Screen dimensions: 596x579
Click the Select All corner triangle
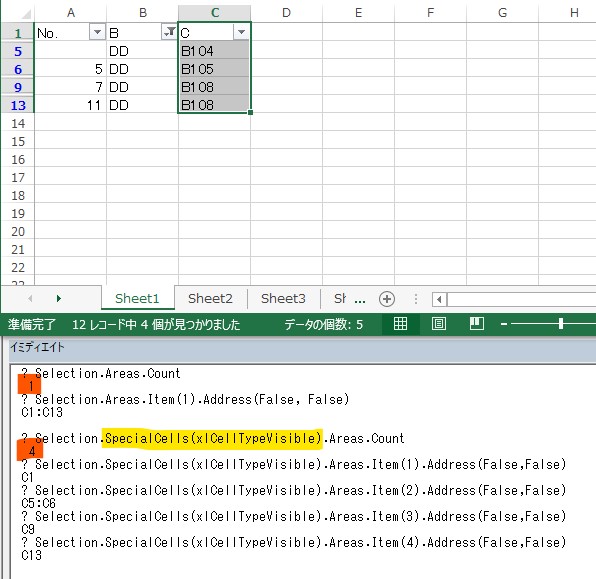[x=26, y=14]
